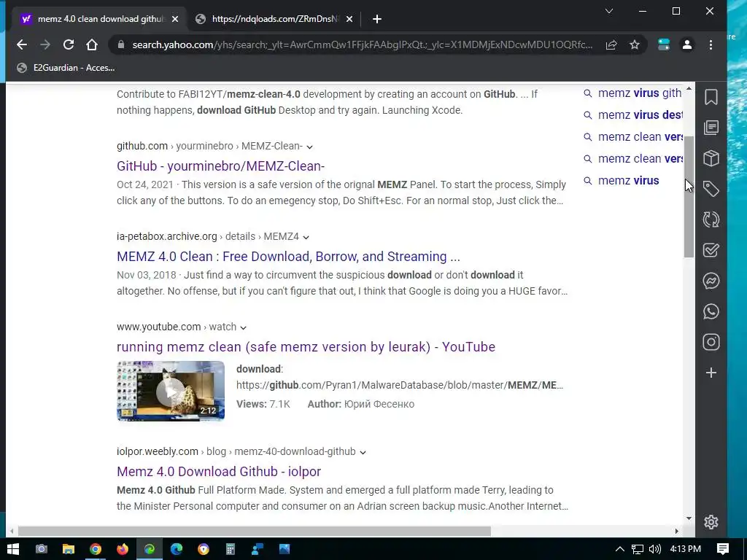747x560 pixels.
Task: Launch the Camera app from taskbar
Action: pos(42,549)
